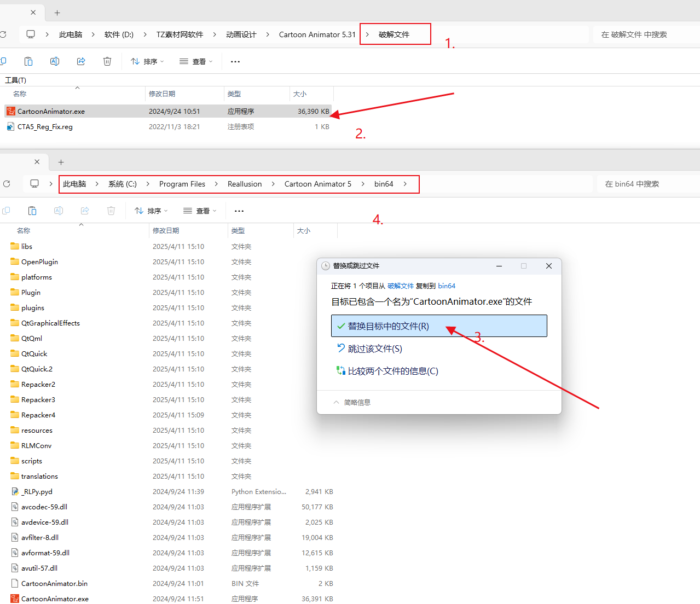Click TZ素材网软件 in the breadcrumb

pyautogui.click(x=180, y=34)
